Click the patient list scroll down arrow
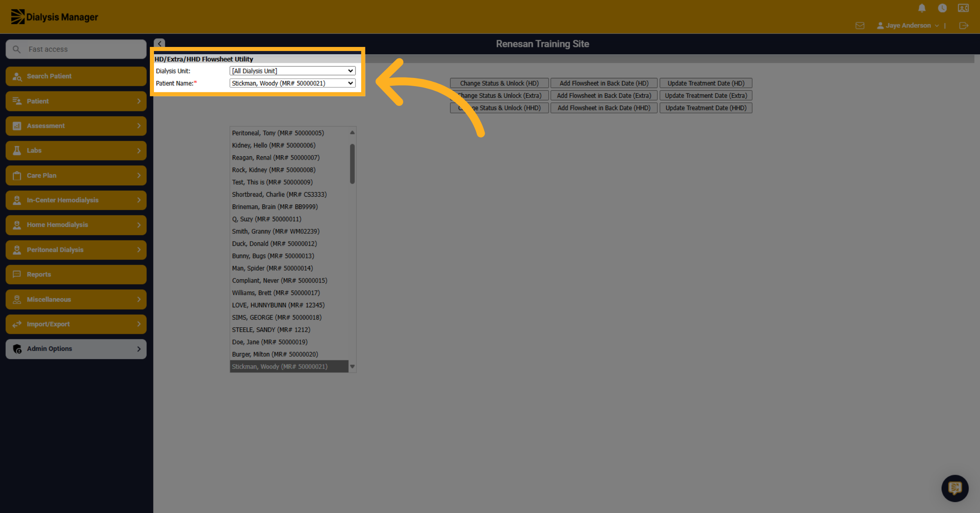 (x=352, y=366)
